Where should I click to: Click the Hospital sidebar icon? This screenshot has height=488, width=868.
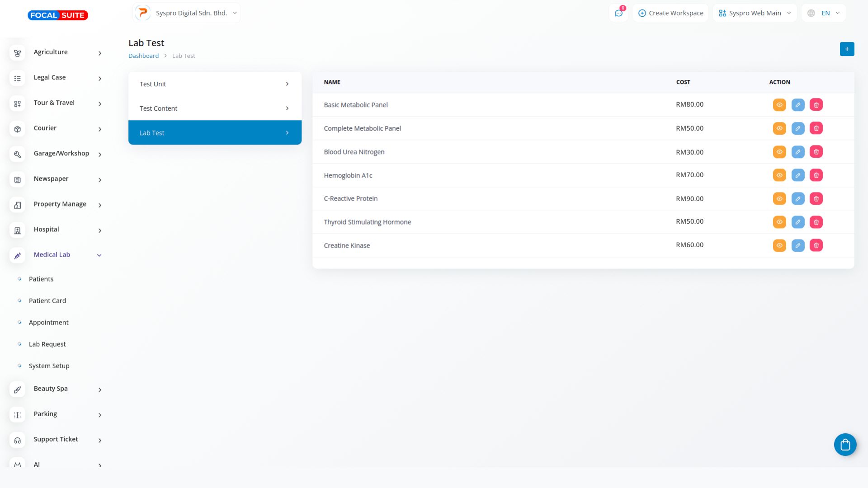(x=17, y=230)
